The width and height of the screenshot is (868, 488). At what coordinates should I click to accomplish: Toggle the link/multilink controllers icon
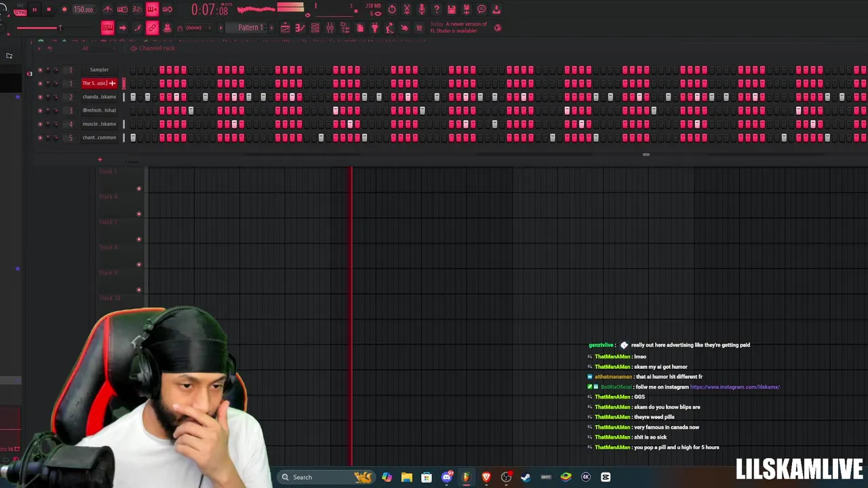tap(152, 28)
